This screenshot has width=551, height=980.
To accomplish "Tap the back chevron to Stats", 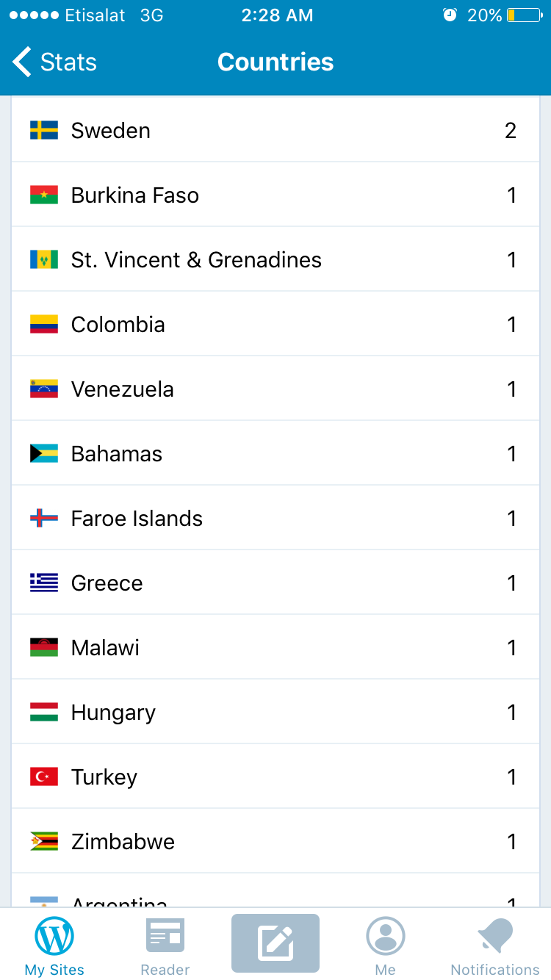I will coord(22,62).
